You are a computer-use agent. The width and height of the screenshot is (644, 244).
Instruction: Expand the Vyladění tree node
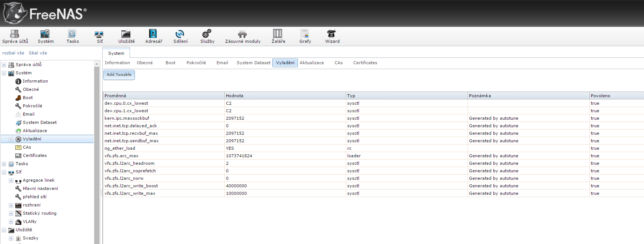pos(11,139)
